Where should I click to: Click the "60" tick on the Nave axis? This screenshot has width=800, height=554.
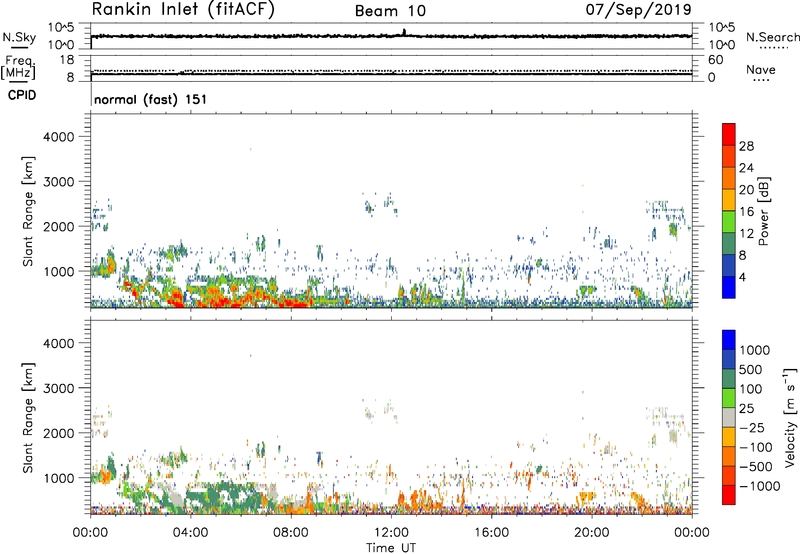716,60
